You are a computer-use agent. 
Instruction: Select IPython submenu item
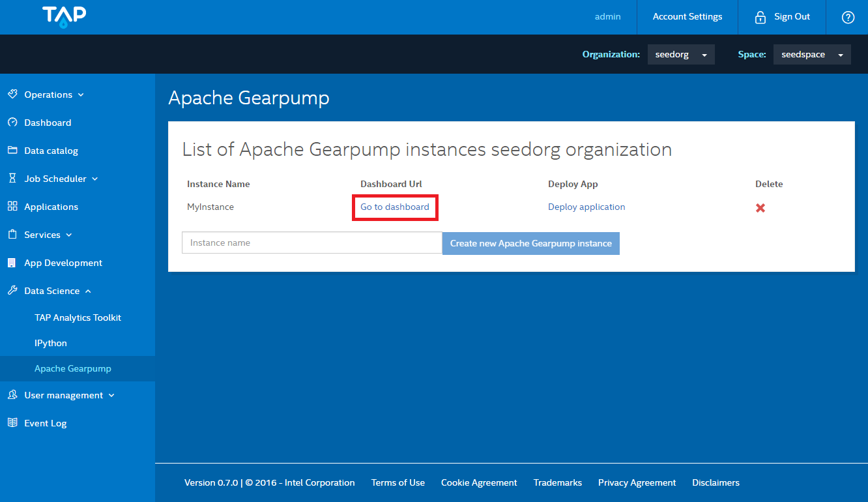(51, 343)
